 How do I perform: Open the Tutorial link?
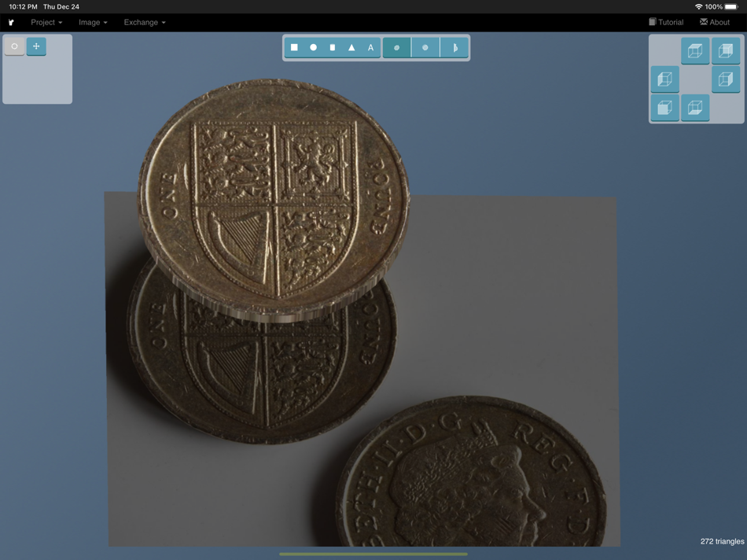666,22
